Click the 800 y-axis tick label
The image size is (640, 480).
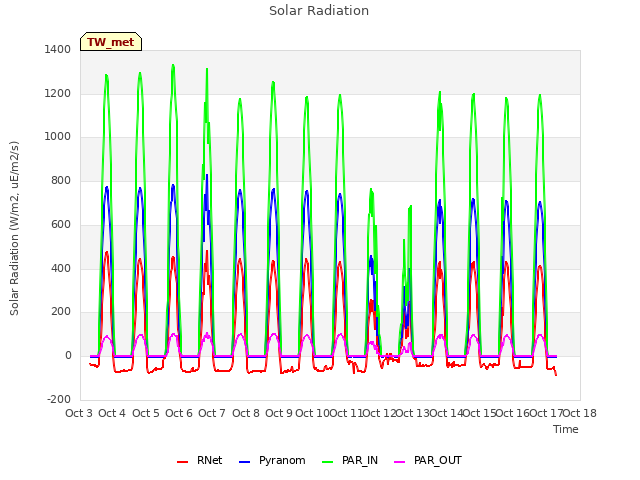(61, 180)
